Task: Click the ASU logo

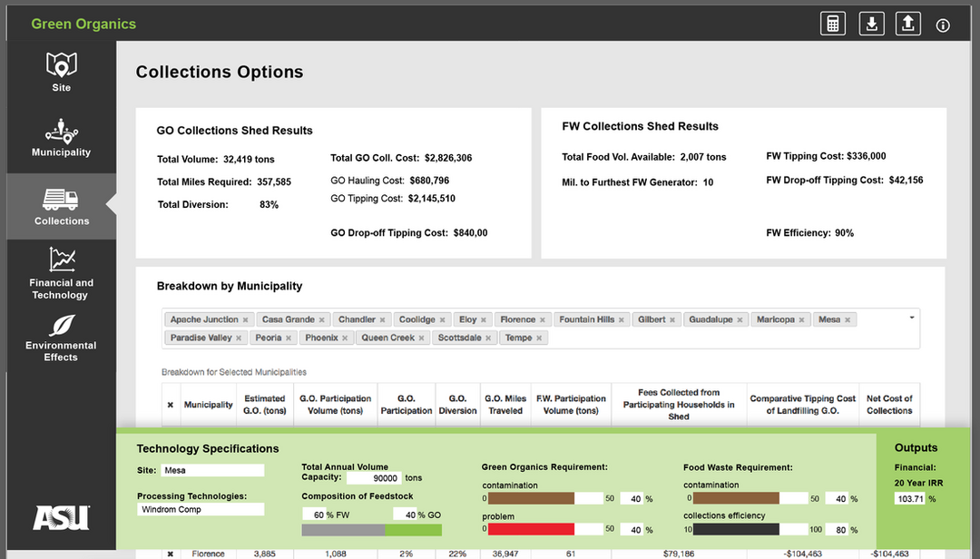Action: [x=61, y=517]
